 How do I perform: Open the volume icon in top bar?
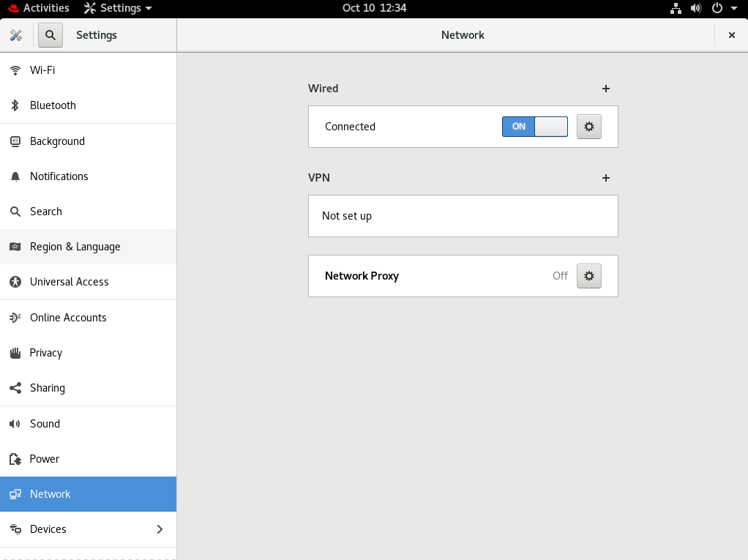[696, 8]
